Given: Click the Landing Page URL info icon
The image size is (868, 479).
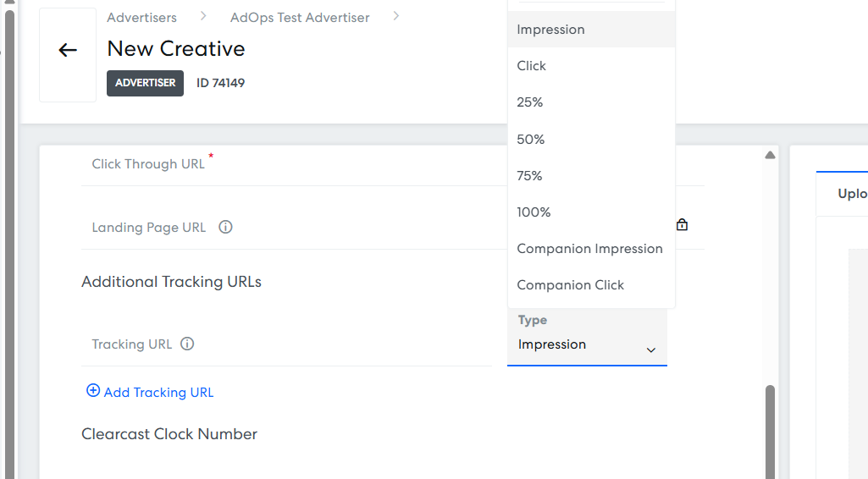Looking at the screenshot, I should tap(225, 227).
